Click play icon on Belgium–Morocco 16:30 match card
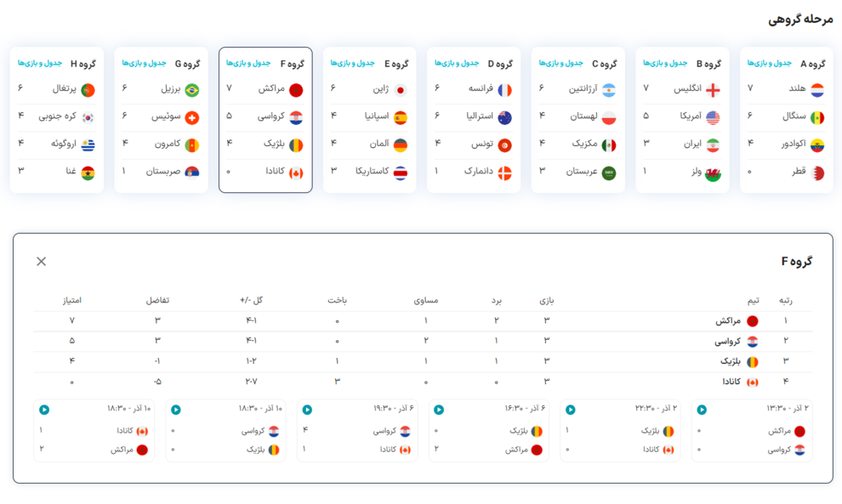This screenshot has width=842, height=504. pyautogui.click(x=439, y=410)
